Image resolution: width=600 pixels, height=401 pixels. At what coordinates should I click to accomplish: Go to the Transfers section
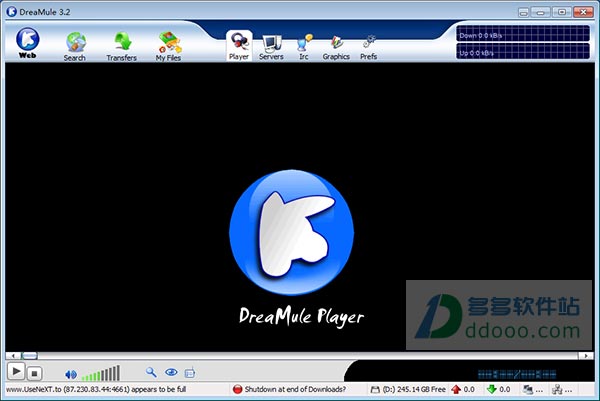tap(121, 46)
